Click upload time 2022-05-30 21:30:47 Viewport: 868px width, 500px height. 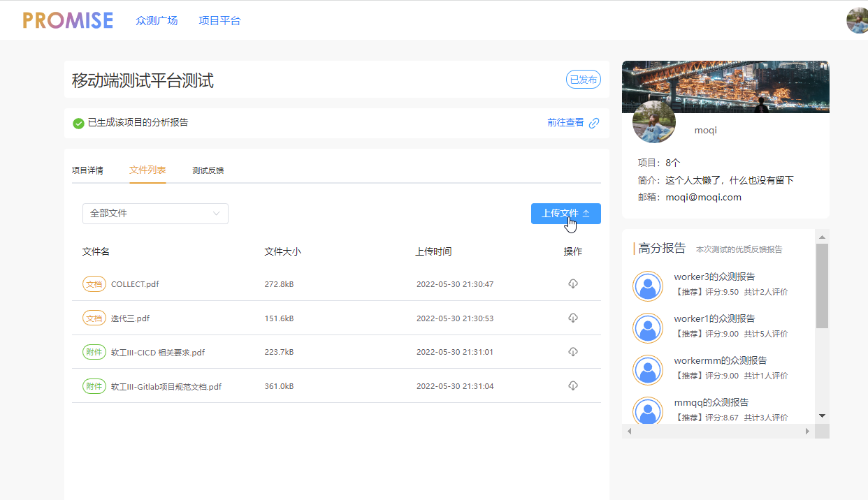tap(455, 284)
